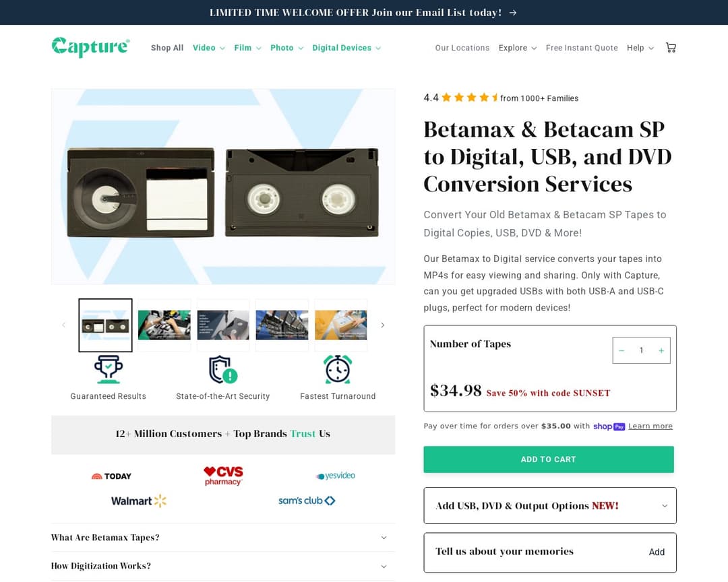Click the Shop Pay badge
This screenshot has height=582, width=728.
(609, 426)
